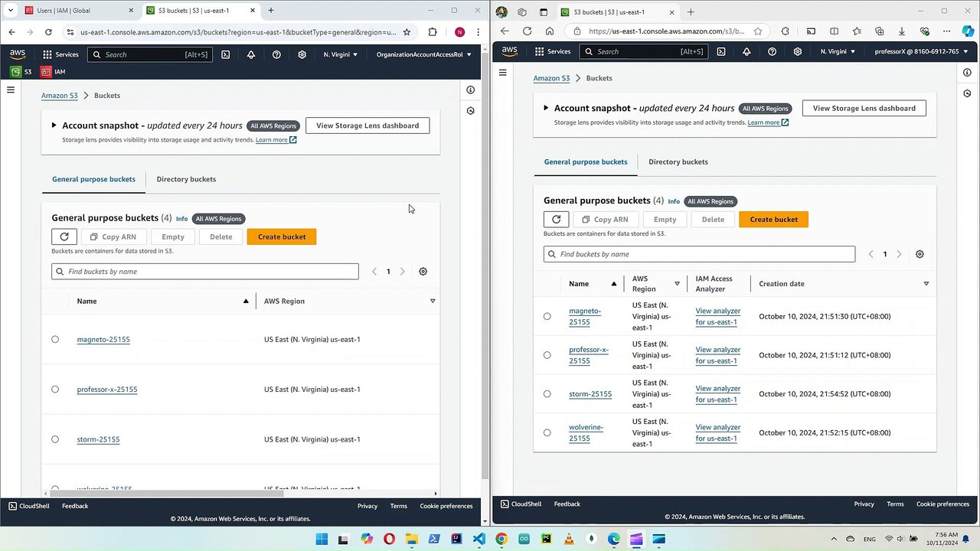Focus Find buckets by name field, right window

coord(699,254)
